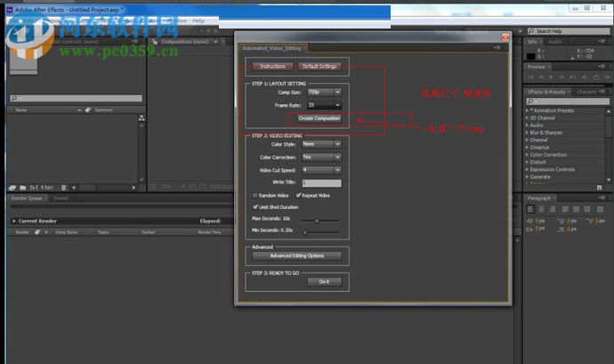614x364 pixels.
Task: Click the Do it button
Action: [x=324, y=282]
